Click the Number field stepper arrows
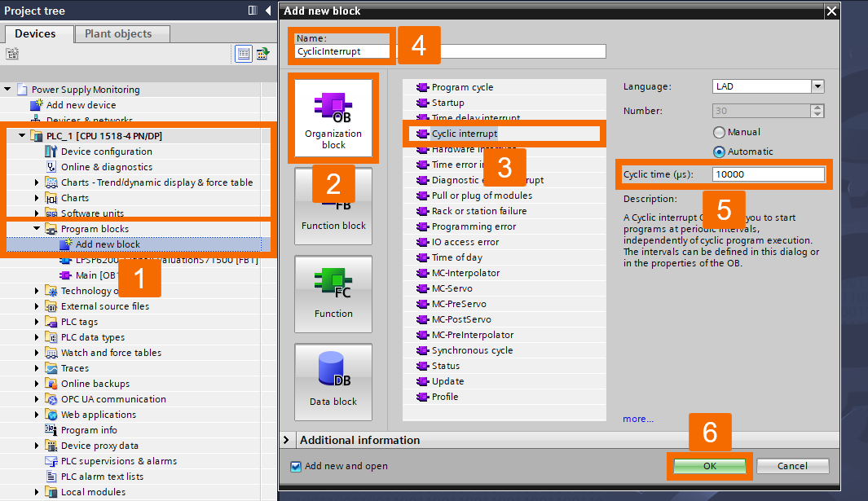868x501 pixels. [817, 111]
